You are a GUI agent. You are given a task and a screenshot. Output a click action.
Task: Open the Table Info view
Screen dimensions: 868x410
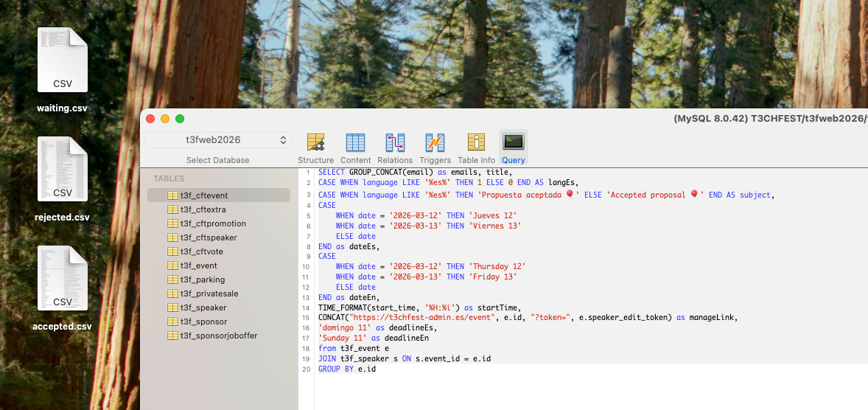(476, 147)
